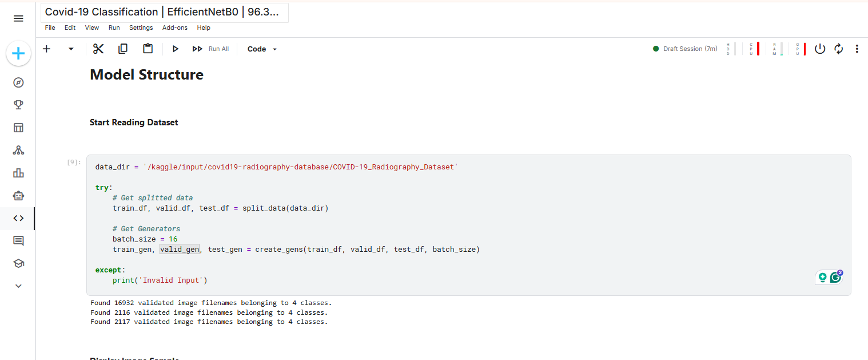Click the Grammarly suggestions icon on the cell
Screen dimensions: 868x360
[835, 277]
